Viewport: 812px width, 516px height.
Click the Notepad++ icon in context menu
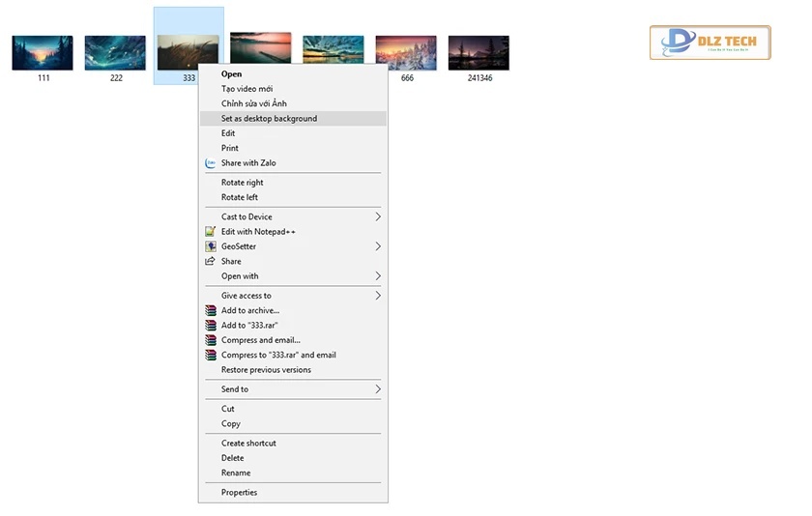(211, 232)
